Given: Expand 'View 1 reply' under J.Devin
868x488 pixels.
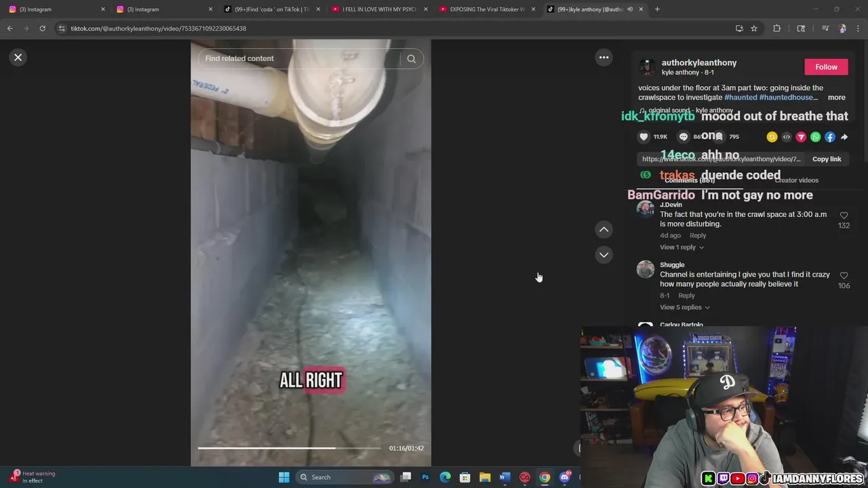Looking at the screenshot, I should (x=682, y=247).
